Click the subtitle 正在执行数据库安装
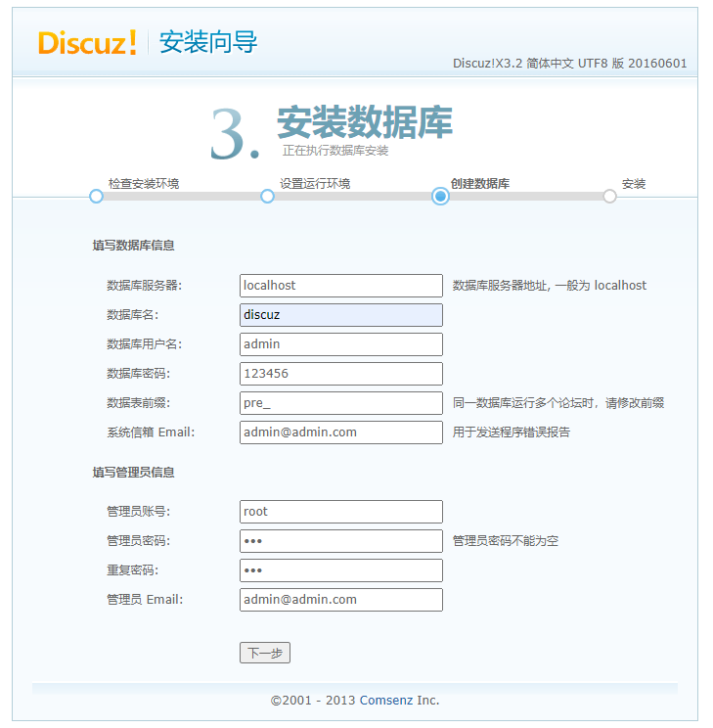The height and width of the screenshot is (728, 713). (335, 151)
